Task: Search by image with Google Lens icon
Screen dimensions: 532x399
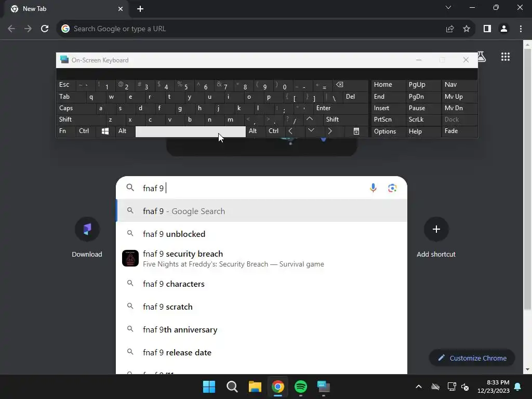Action: pos(392,188)
